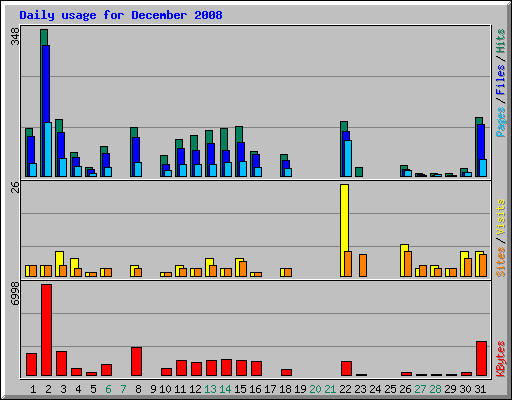The width and height of the screenshot is (512, 400).
Task: Select the red "KBytes" legend label
Action: [x=501, y=359]
